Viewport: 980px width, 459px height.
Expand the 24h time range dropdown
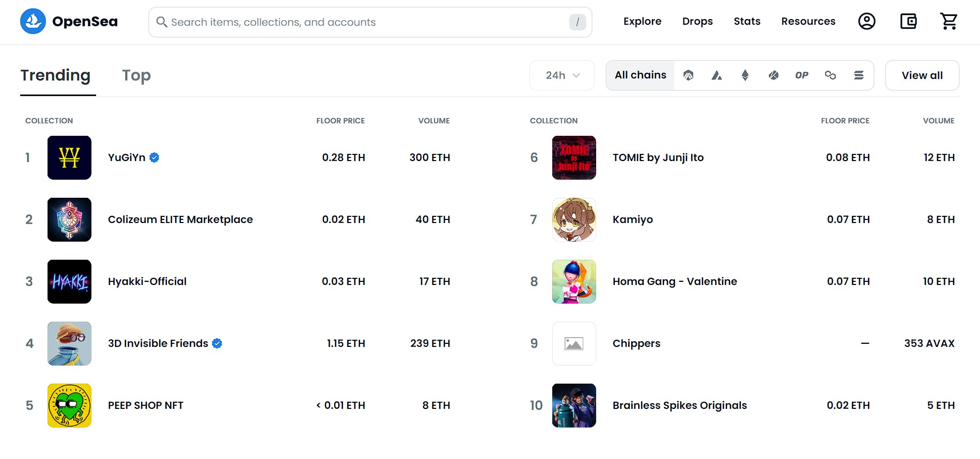(x=562, y=75)
